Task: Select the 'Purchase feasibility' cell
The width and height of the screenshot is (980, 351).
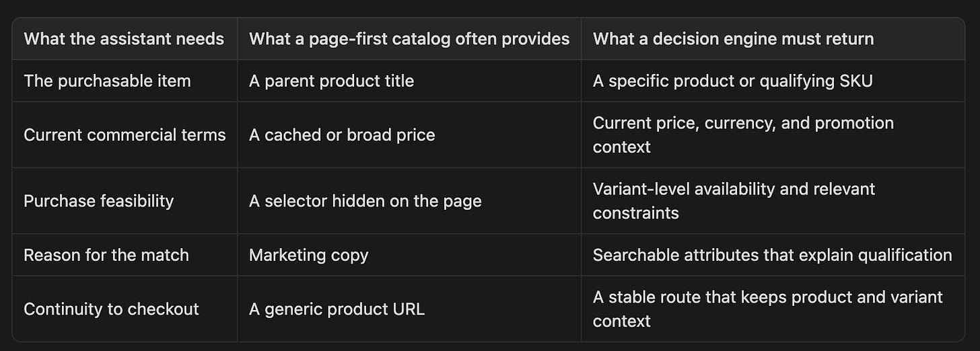Action: [125, 200]
